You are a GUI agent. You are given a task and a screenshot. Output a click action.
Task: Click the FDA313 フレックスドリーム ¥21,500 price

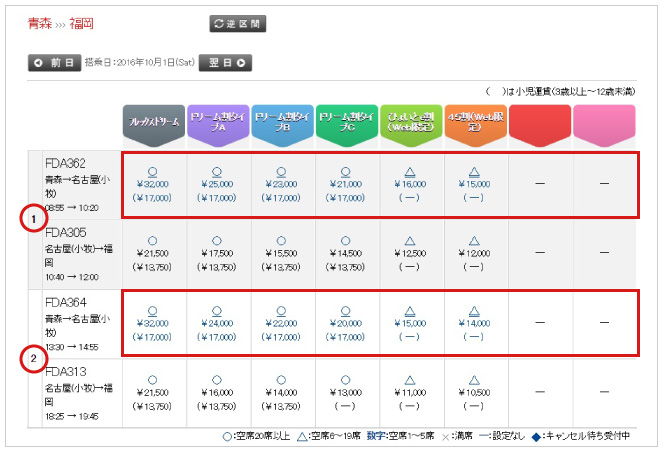[x=153, y=393]
